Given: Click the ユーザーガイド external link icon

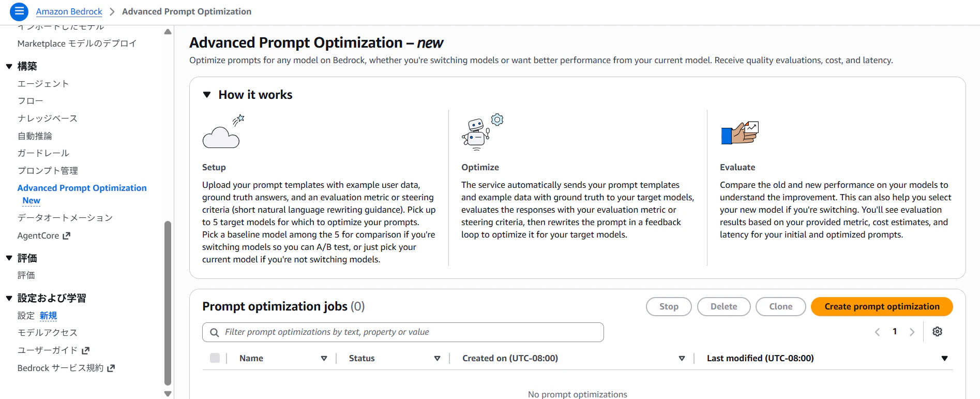Looking at the screenshot, I should tap(86, 350).
